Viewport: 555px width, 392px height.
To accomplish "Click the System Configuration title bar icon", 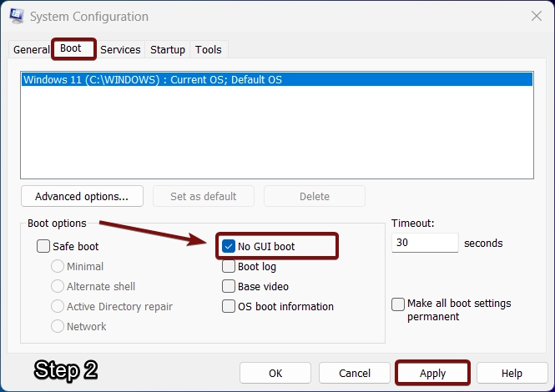I will click(17, 16).
